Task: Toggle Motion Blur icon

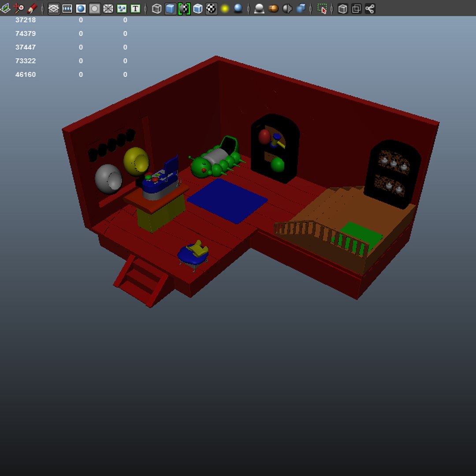Action: tap(273, 8)
